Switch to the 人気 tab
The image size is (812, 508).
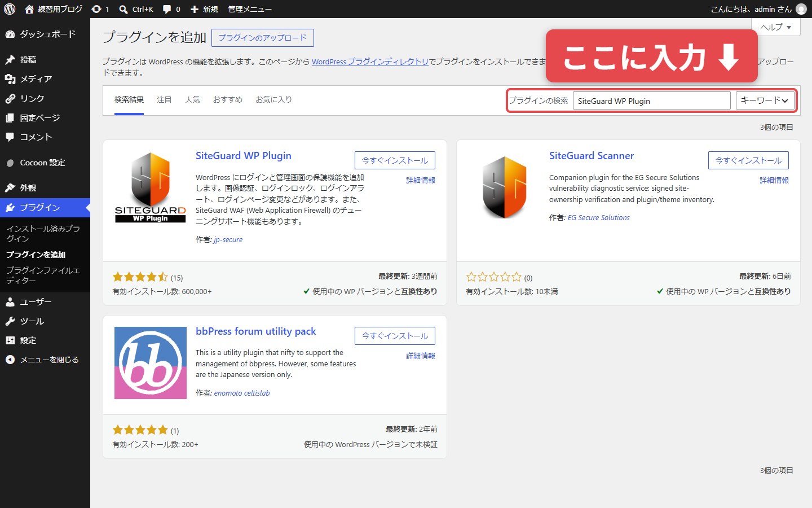[x=192, y=100]
